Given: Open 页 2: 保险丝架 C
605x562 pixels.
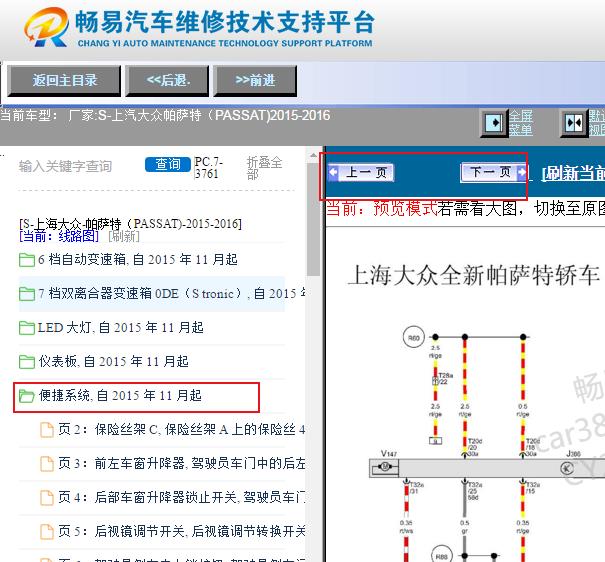Looking at the screenshot, I should pyautogui.click(x=182, y=430).
